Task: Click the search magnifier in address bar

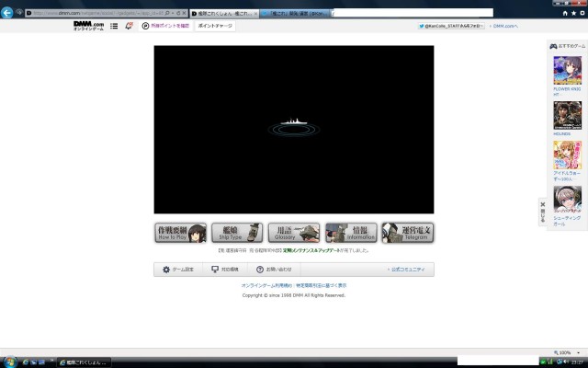Action: pos(167,13)
